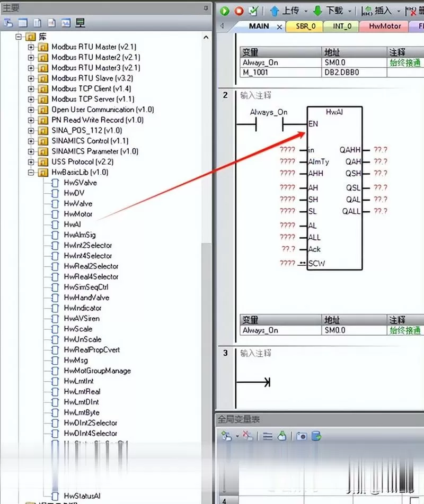The width and height of the screenshot is (424, 504).
Task: Click network 2 comment field
Action: coord(256,95)
